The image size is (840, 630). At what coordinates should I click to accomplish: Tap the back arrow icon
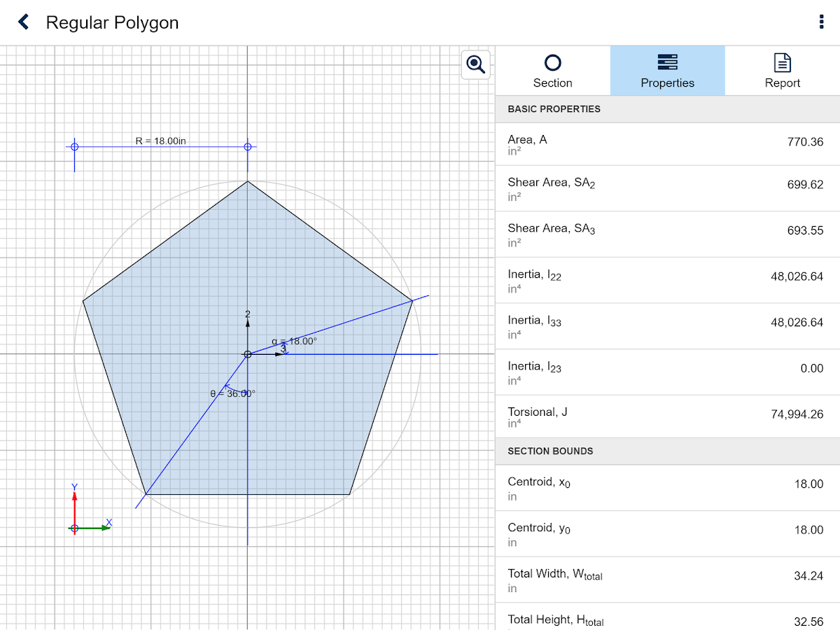(24, 22)
